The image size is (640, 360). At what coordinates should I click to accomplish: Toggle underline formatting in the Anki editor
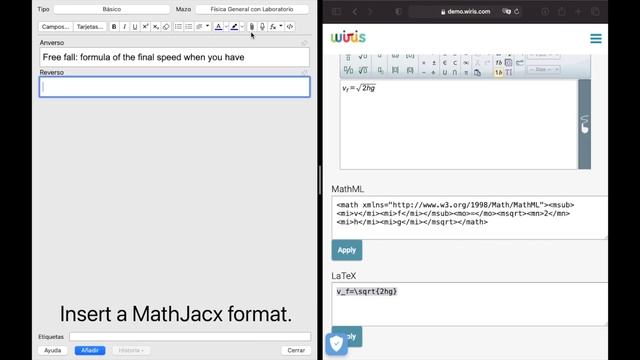coord(135,27)
